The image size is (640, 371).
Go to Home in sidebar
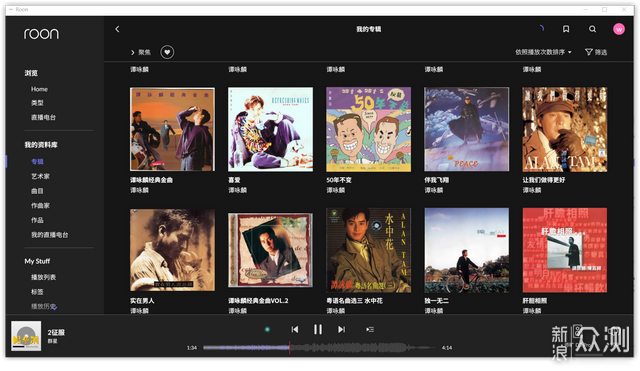click(39, 89)
